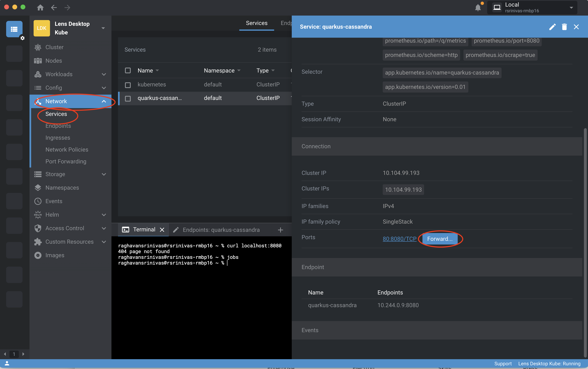Check the kubernetes service row checkbox

point(128,85)
